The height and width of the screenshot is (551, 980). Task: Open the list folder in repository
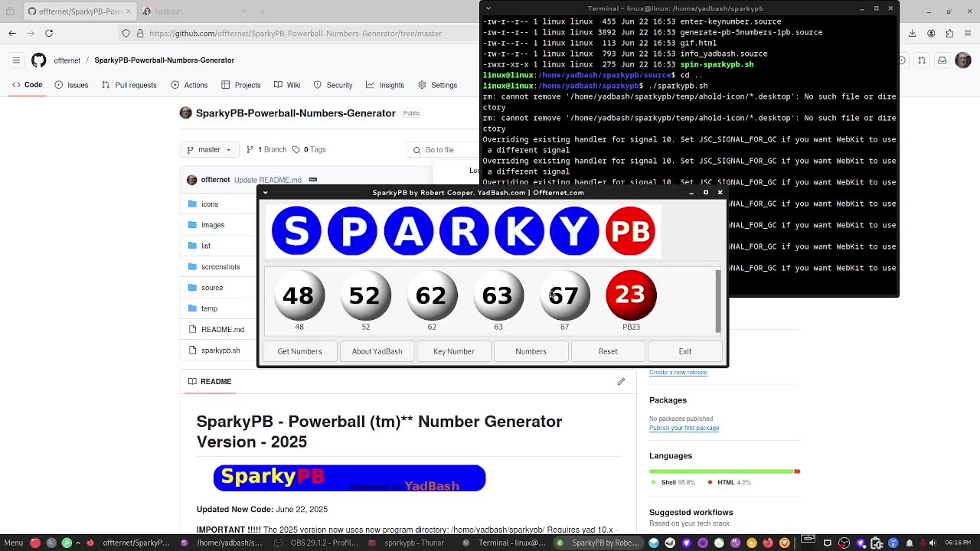coord(206,246)
